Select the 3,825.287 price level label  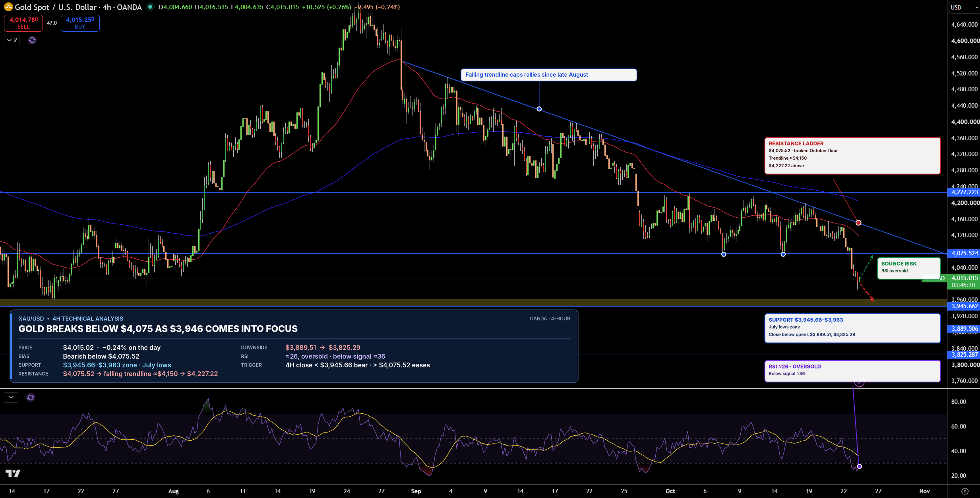pos(964,355)
